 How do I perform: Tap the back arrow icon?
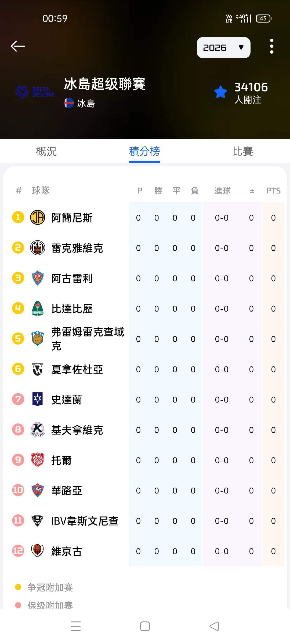[18, 46]
